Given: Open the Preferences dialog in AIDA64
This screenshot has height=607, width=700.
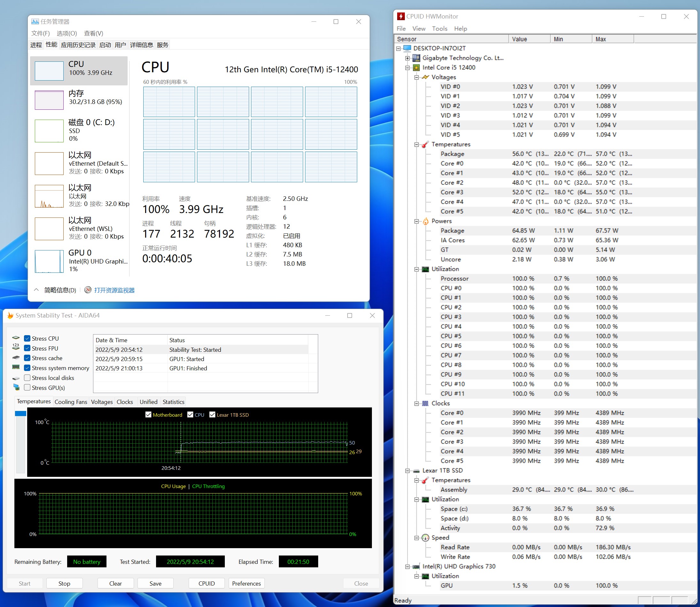Looking at the screenshot, I should click(246, 583).
